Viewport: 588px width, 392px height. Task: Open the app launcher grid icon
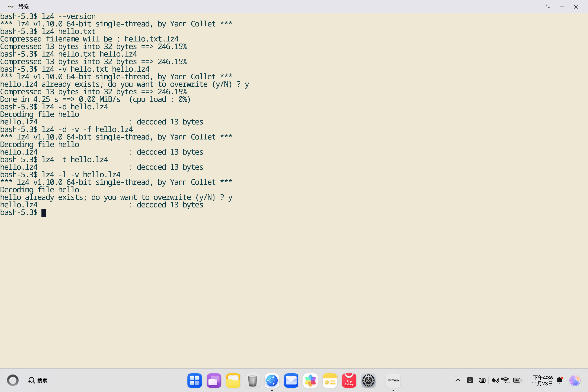[194, 381]
